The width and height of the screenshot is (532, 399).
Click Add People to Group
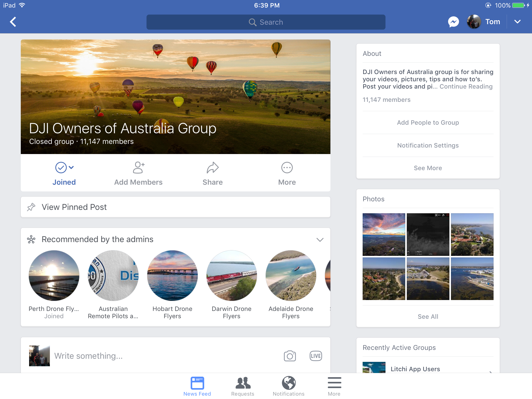(428, 123)
